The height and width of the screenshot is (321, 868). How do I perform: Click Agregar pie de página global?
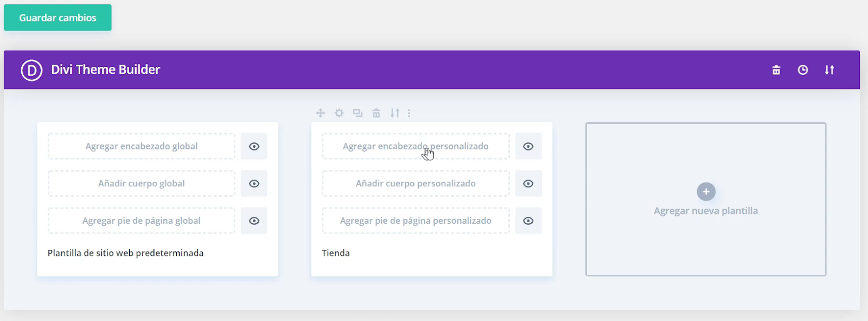coord(142,221)
